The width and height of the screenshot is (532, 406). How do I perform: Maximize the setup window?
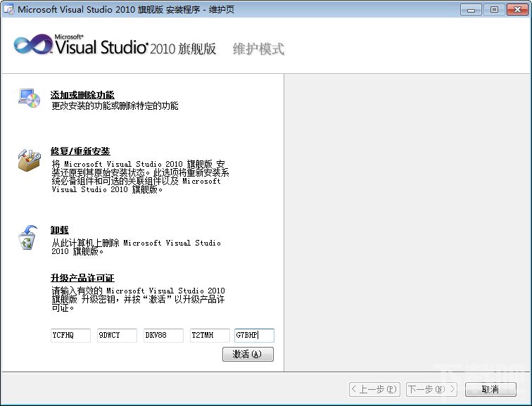[494, 9]
